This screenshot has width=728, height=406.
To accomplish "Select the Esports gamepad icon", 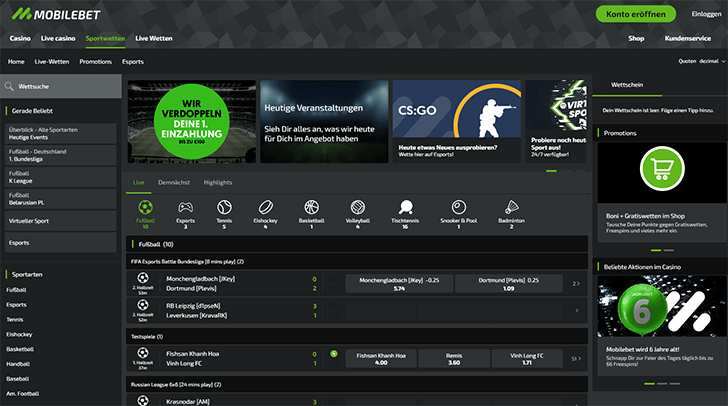I will click(185, 207).
